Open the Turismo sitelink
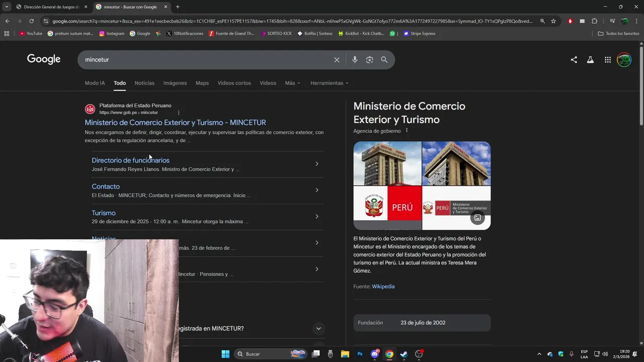This screenshot has height=362, width=644. [104, 213]
